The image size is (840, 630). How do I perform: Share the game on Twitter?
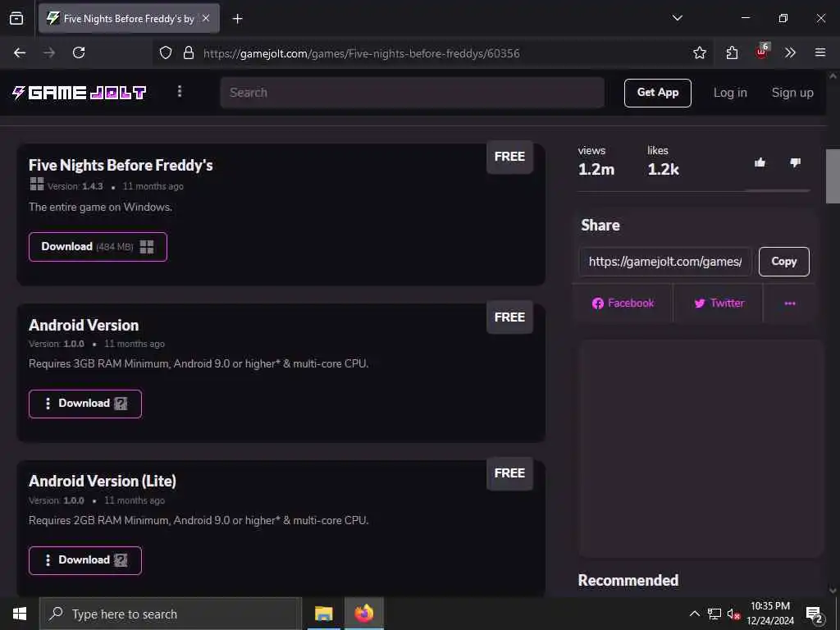(719, 304)
